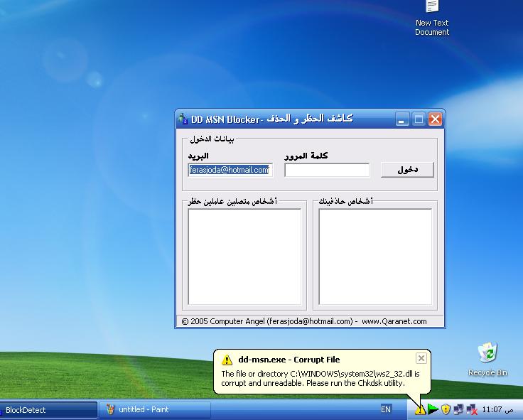Click the balloon message about ws2_32.dll

[x=320, y=378]
